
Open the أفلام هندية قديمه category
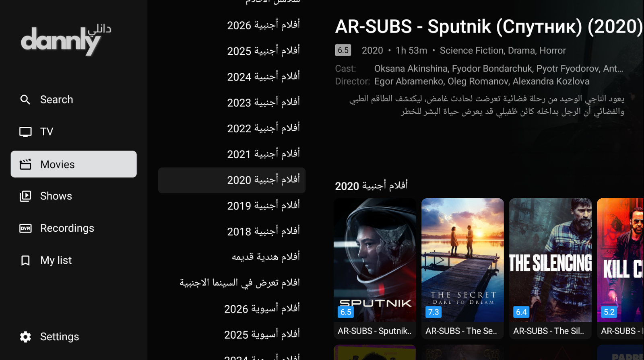266,257
